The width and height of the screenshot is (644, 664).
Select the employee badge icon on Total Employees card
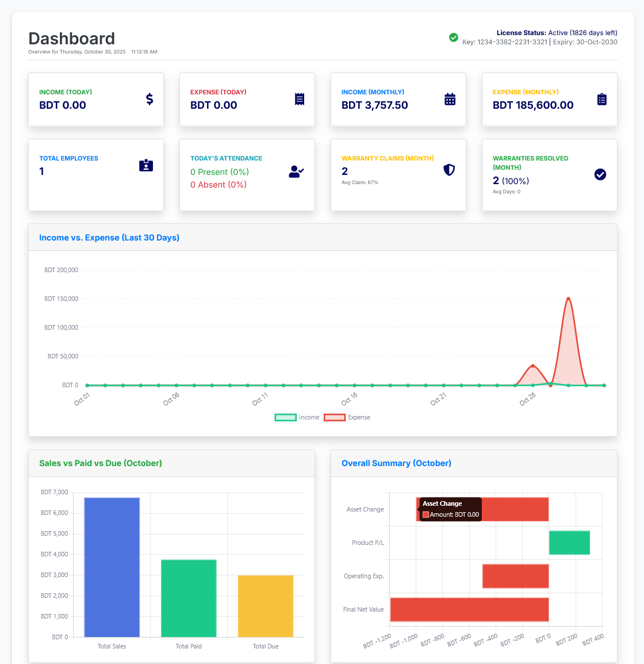pyautogui.click(x=145, y=165)
